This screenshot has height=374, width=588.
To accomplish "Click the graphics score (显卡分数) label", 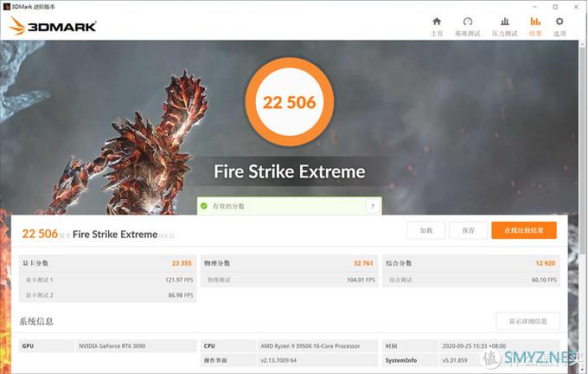I will pyautogui.click(x=35, y=263).
